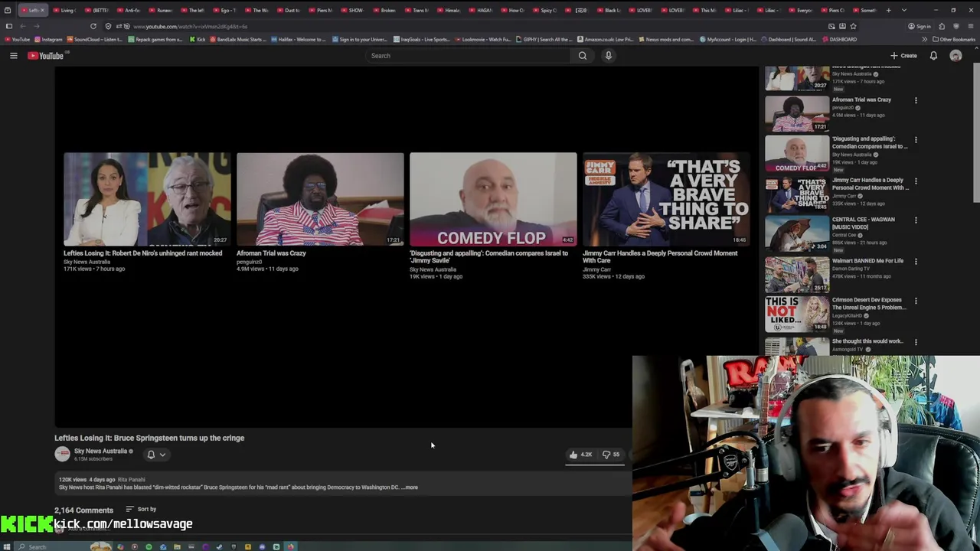
Task: Open the Instagram bookmark
Action: (48, 39)
